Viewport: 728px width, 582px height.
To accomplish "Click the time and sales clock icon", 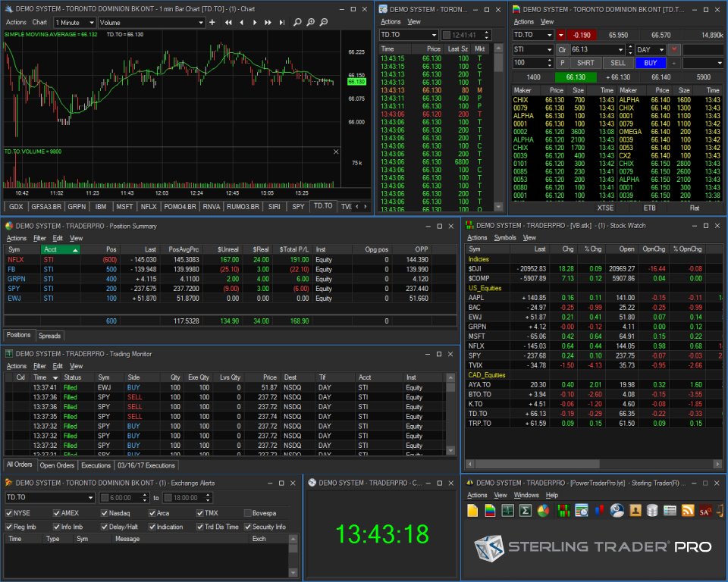I will coord(582,511).
